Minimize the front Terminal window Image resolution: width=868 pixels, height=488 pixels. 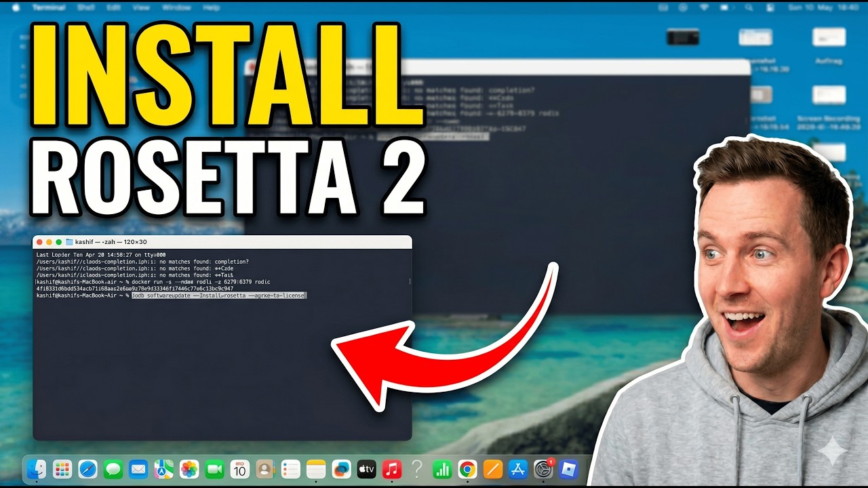(x=49, y=242)
